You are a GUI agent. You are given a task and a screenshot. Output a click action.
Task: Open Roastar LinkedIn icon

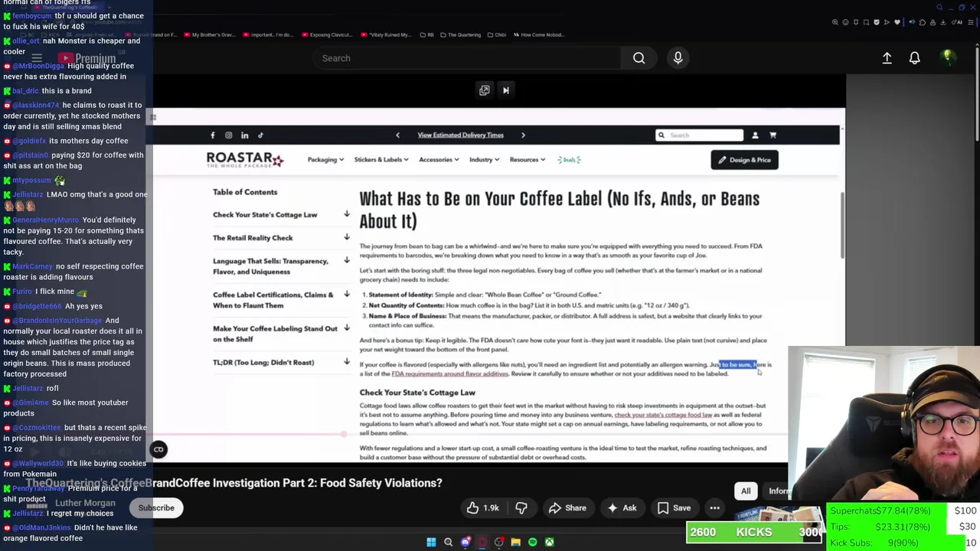pos(244,135)
